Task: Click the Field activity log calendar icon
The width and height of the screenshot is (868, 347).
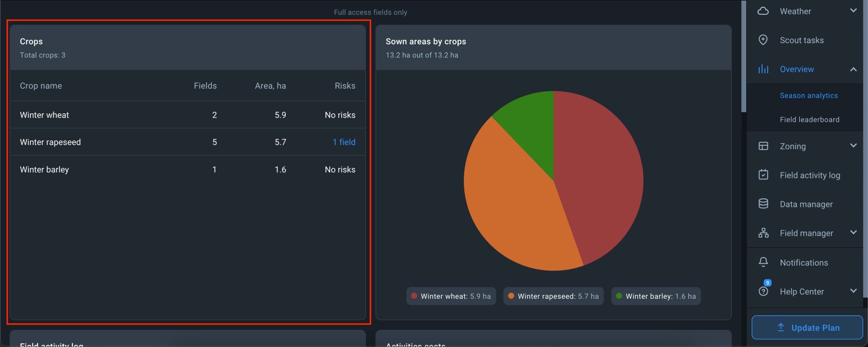Action: click(763, 175)
